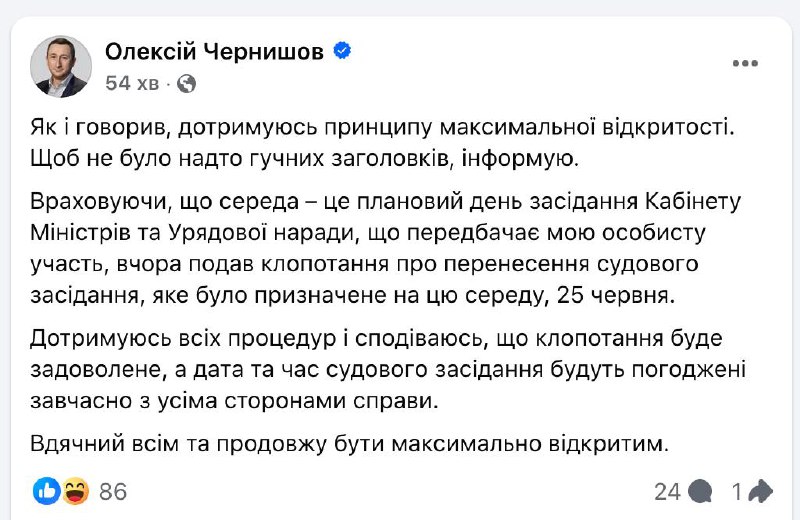Image resolution: width=800 pixels, height=520 pixels.
Task: Open the Олексій Чернишов profile name link
Action: (x=214, y=51)
